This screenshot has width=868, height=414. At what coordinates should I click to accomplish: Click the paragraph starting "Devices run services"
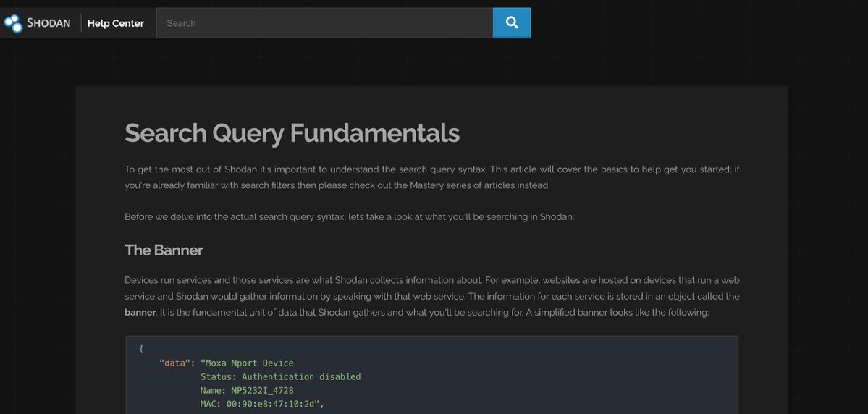point(431,296)
